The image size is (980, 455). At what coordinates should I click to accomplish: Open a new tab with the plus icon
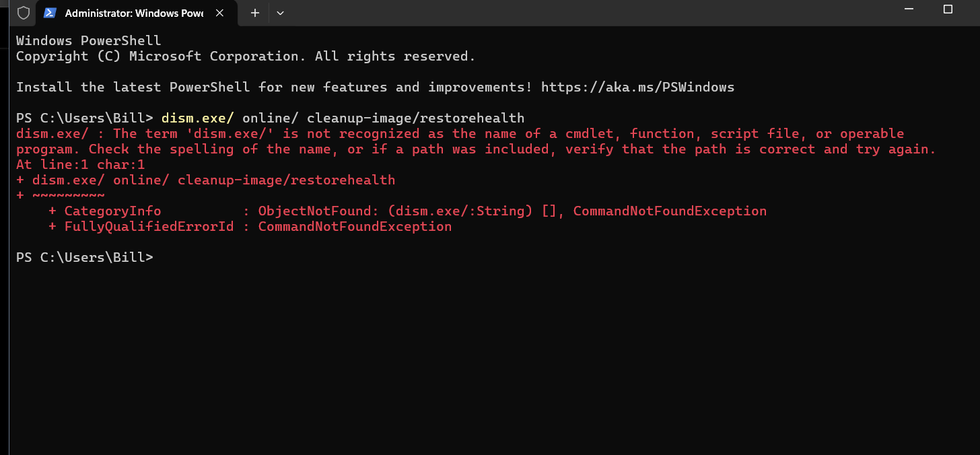[254, 13]
